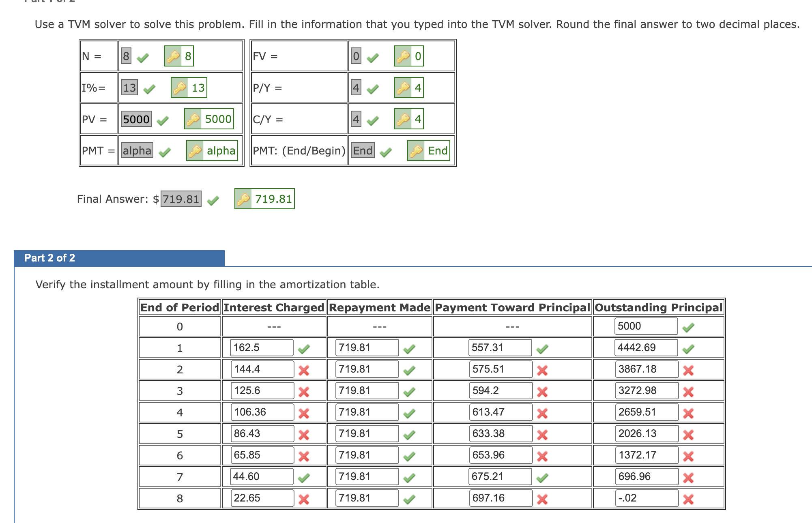Click the period 3 principal payment field 594.2

pyautogui.click(x=501, y=390)
